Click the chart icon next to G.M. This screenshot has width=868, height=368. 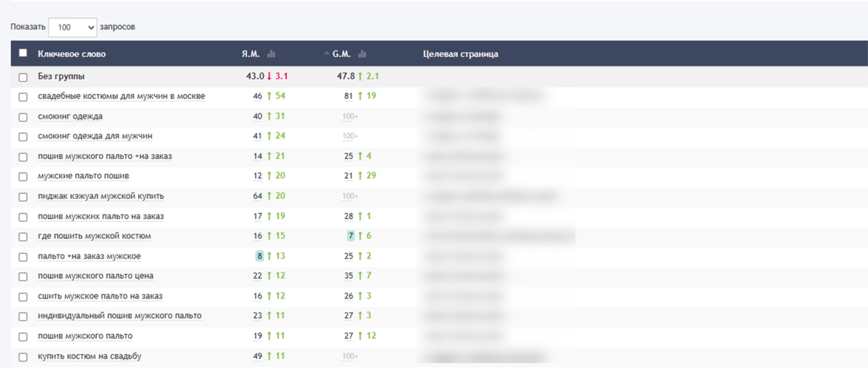(x=362, y=54)
